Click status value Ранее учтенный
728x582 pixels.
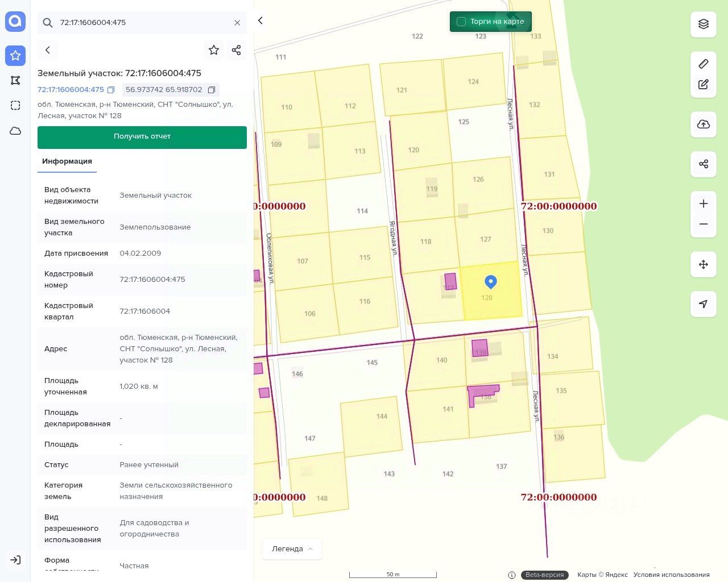[149, 465]
